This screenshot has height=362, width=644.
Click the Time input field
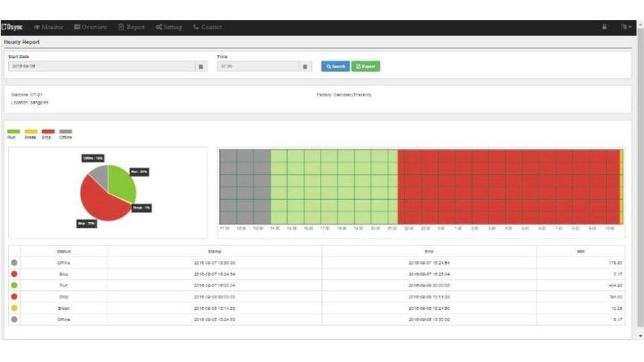coord(258,67)
